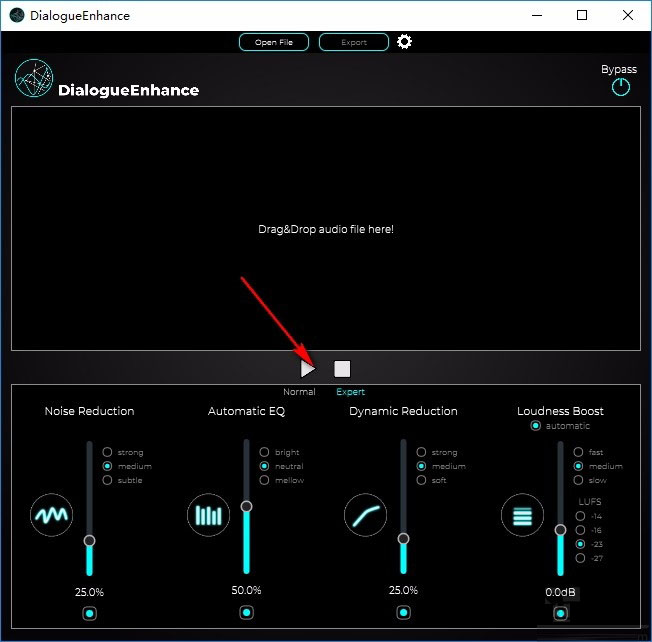Close the DialogueEnhance window
This screenshot has width=652, height=642.
(628, 15)
